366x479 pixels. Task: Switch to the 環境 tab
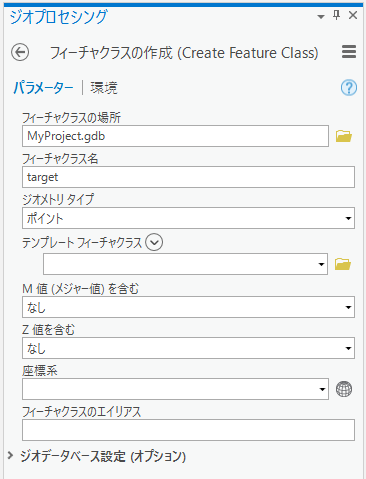click(104, 88)
